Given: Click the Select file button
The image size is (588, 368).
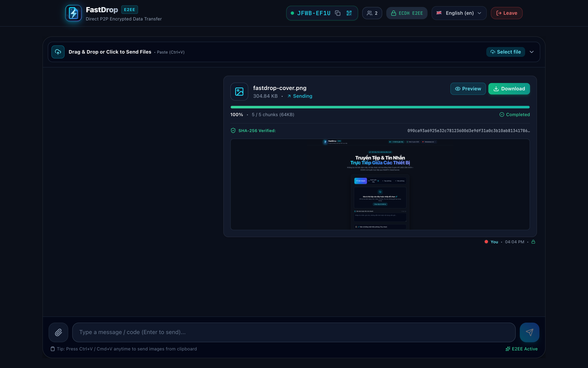Looking at the screenshot, I should pyautogui.click(x=505, y=52).
